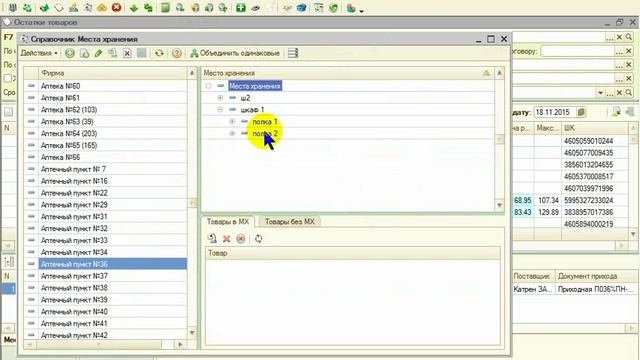Image resolution: width=640 pixels, height=360 pixels.
Task: Click the red cancel circle in main toolbar
Action: point(116,7)
